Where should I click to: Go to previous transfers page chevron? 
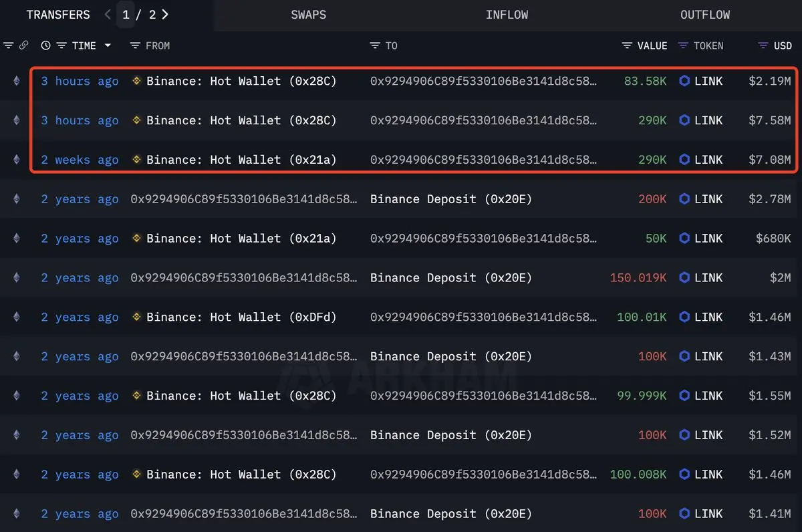[108, 14]
